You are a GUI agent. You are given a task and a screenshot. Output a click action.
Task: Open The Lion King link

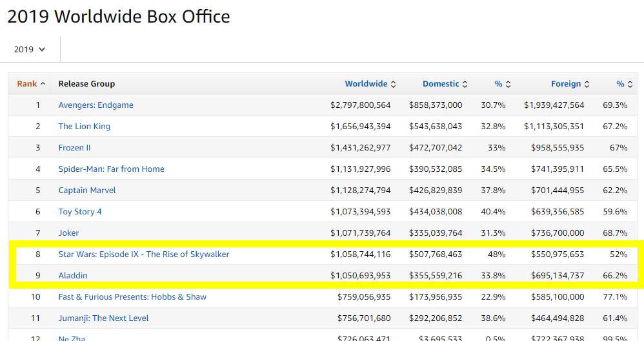[x=84, y=127]
